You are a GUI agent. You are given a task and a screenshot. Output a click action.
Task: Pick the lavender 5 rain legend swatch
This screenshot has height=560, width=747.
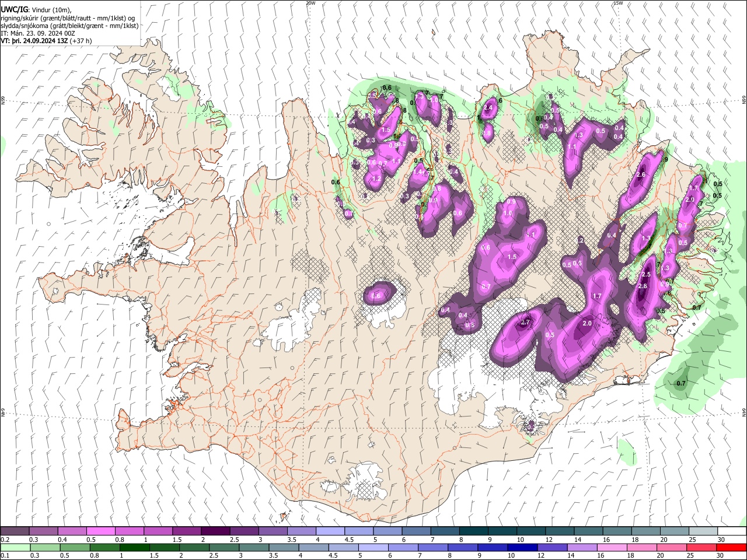pyautogui.click(x=373, y=547)
